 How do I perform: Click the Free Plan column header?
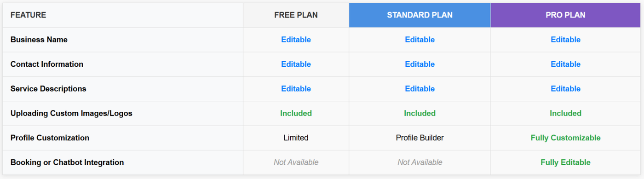[x=296, y=15]
